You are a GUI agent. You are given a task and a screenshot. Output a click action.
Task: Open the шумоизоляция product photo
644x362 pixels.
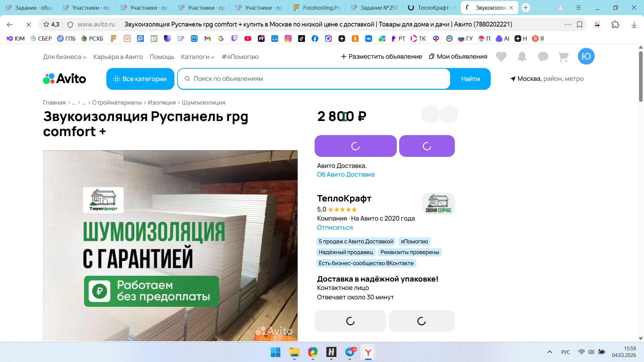pos(170,245)
